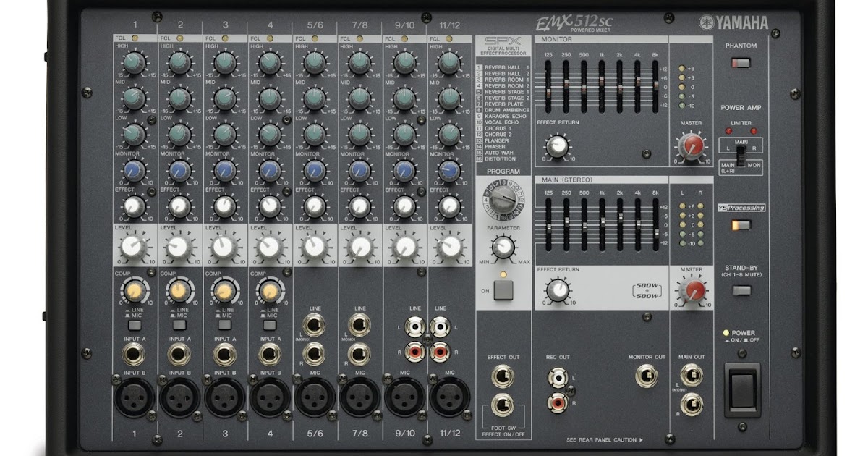
Task: Click channel 1 HIGH EQ knob
Action: point(134,63)
